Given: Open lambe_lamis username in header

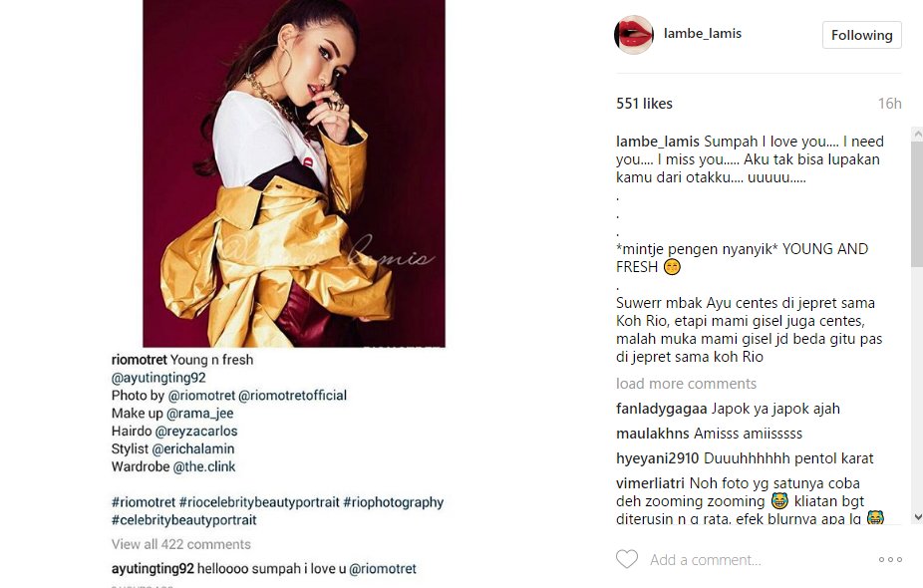Looking at the screenshot, I should pyautogui.click(x=703, y=34).
